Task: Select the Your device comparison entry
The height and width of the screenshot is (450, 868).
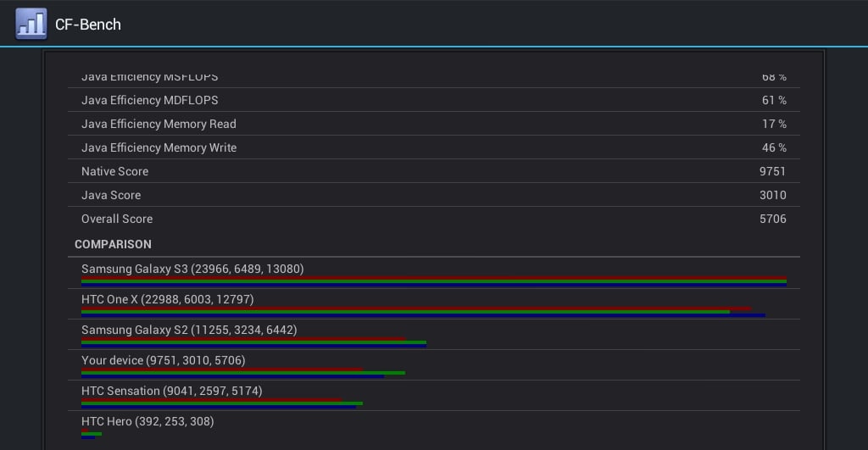Action: [x=163, y=360]
